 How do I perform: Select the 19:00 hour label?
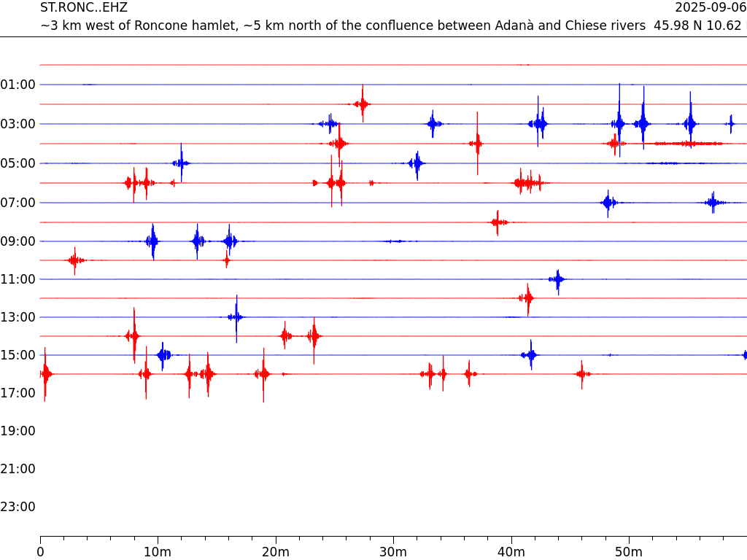click(18, 431)
